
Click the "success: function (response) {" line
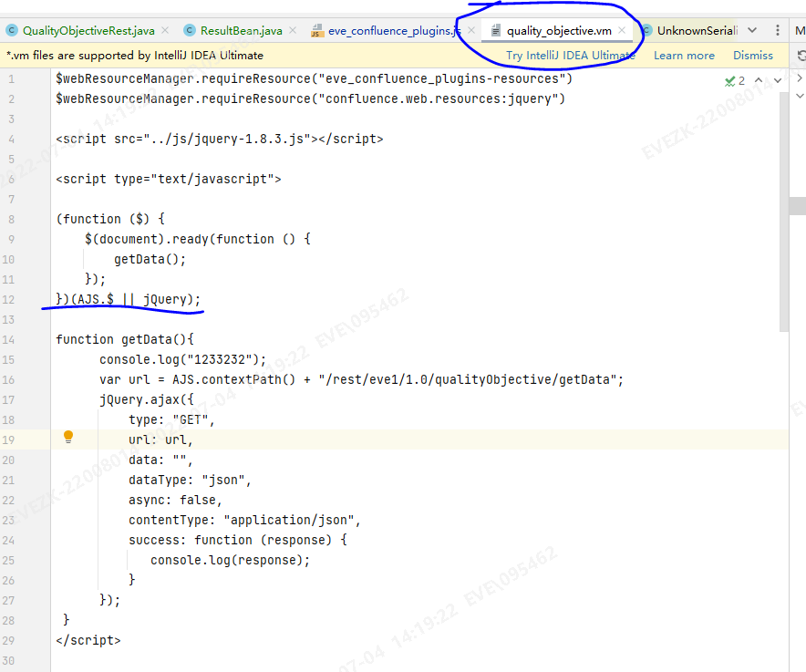(238, 540)
